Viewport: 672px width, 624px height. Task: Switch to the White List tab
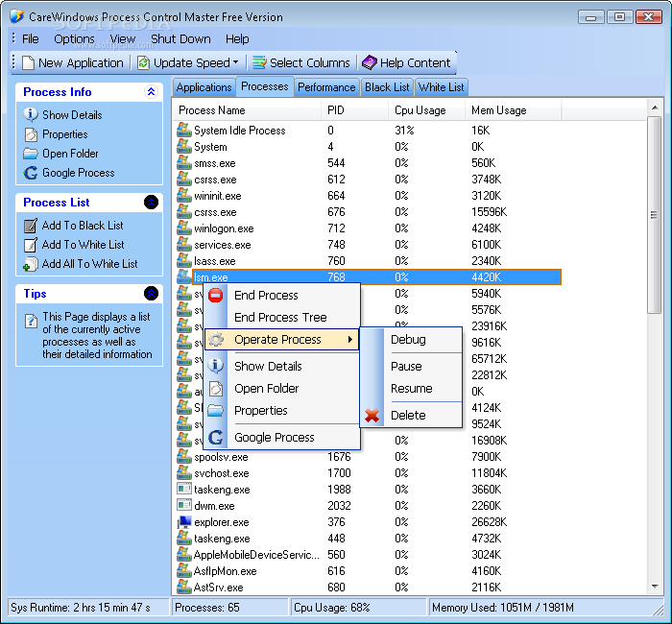(441, 87)
